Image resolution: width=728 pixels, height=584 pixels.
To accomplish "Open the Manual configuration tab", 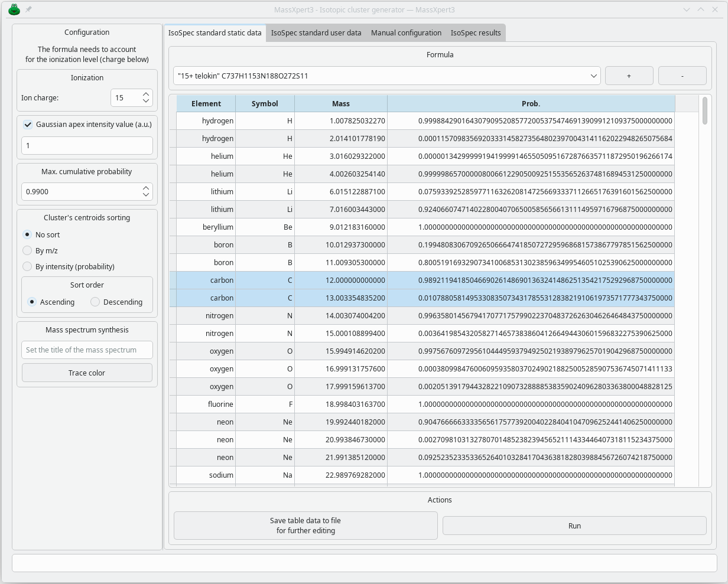I will (x=406, y=32).
